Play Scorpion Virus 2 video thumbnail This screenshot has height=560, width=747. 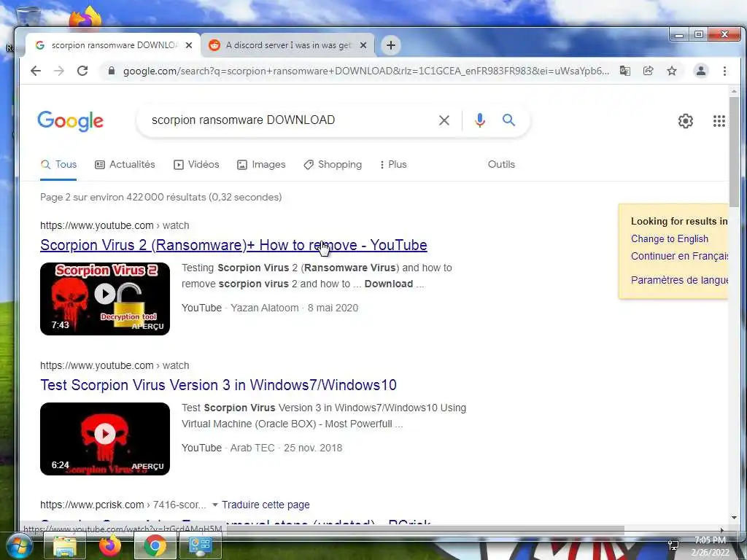[x=105, y=299]
